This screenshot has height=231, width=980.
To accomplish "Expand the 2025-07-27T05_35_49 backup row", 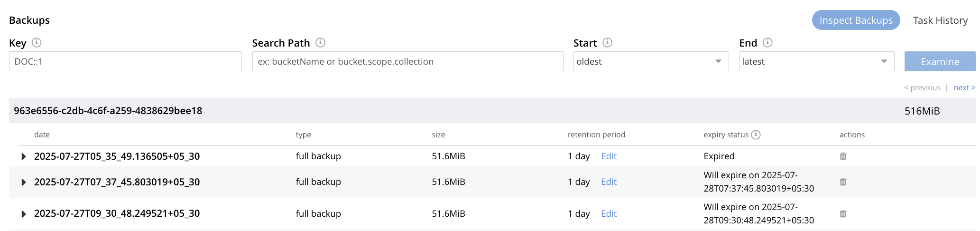I will [x=24, y=156].
